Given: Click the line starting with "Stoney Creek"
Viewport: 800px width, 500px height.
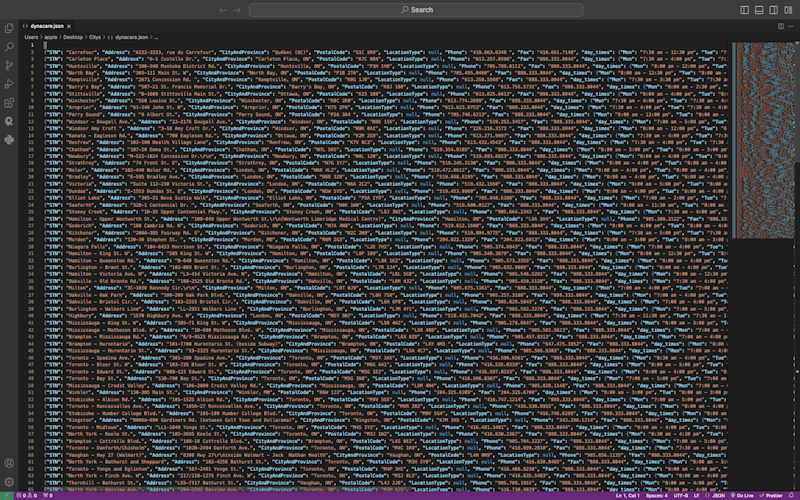Looking at the screenshot, I should (x=385, y=212).
